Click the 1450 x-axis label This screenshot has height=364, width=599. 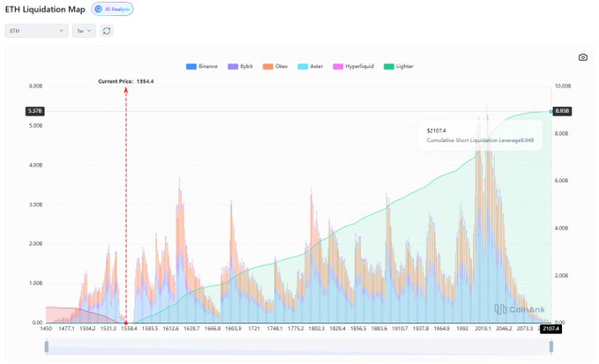point(46,328)
